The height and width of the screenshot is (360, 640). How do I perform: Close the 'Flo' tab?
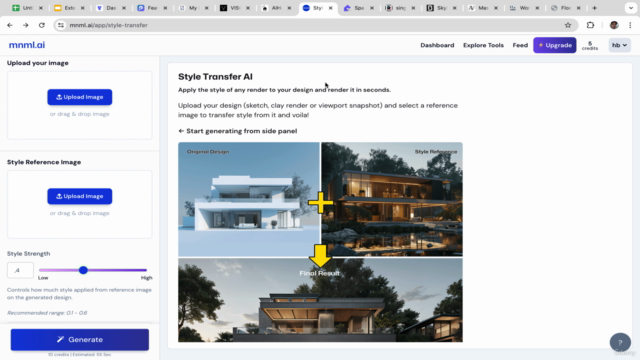(578, 8)
